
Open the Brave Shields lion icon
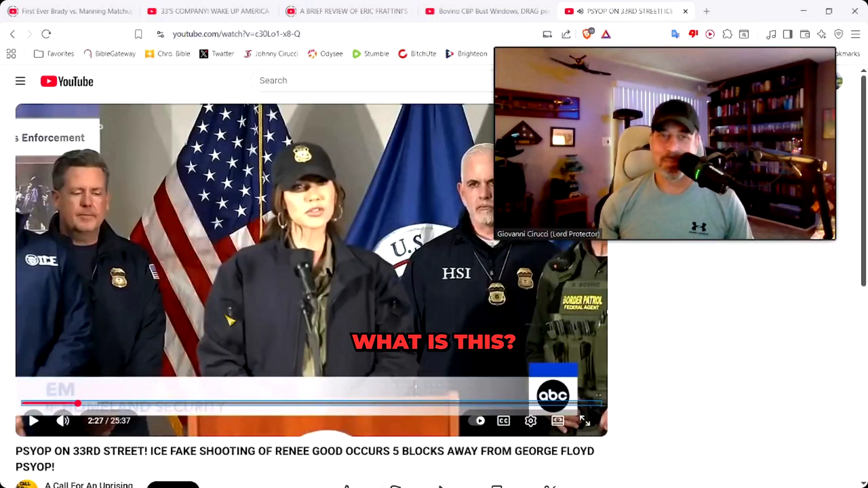coord(588,34)
